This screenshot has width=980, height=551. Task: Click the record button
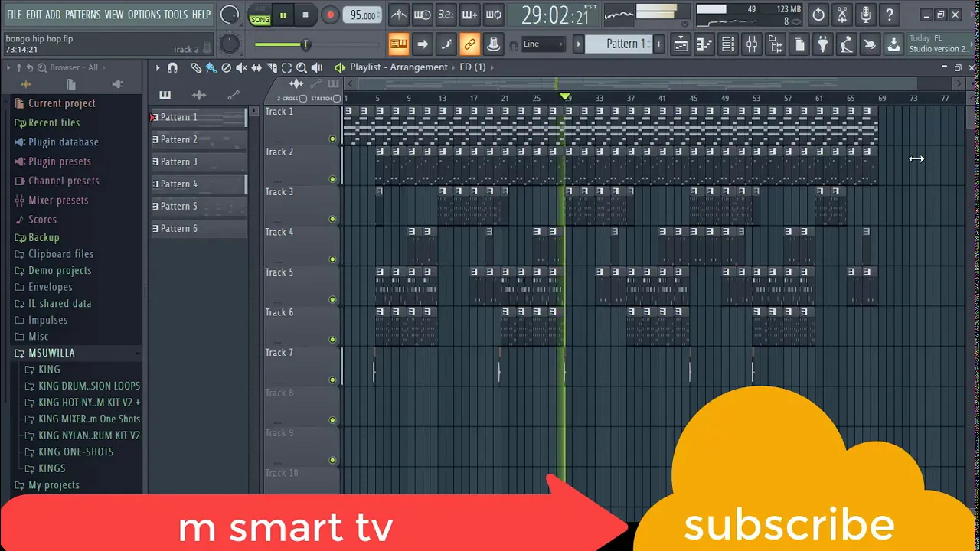(x=330, y=15)
